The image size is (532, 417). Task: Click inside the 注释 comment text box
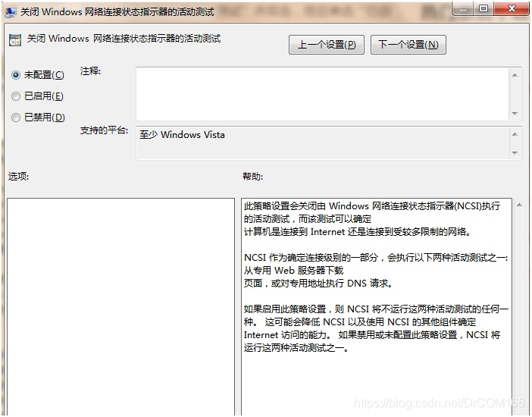[x=322, y=94]
